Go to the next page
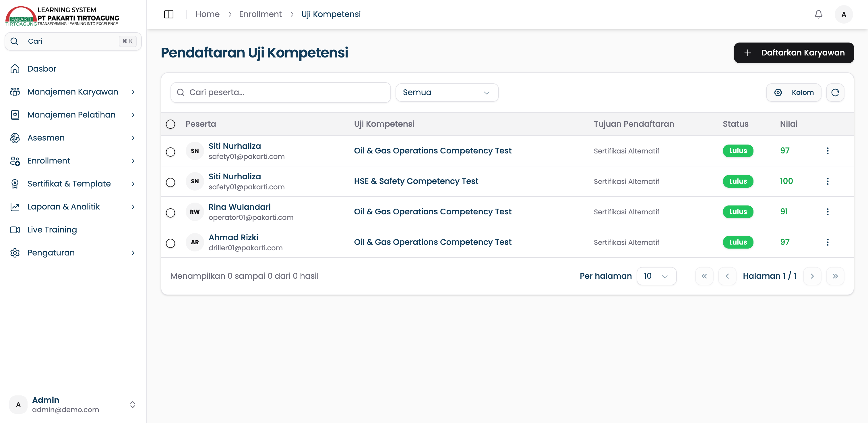The width and height of the screenshot is (868, 423). point(812,276)
